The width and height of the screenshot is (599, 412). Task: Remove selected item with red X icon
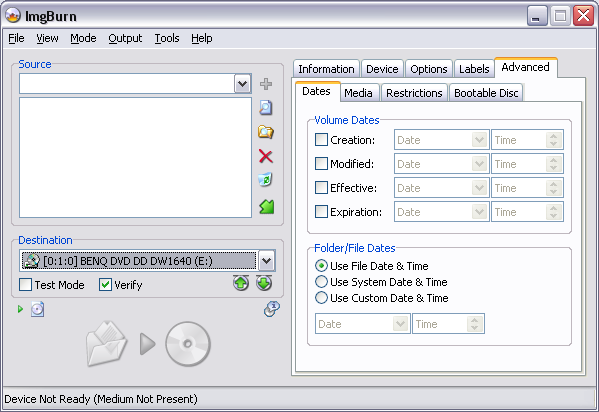point(266,156)
